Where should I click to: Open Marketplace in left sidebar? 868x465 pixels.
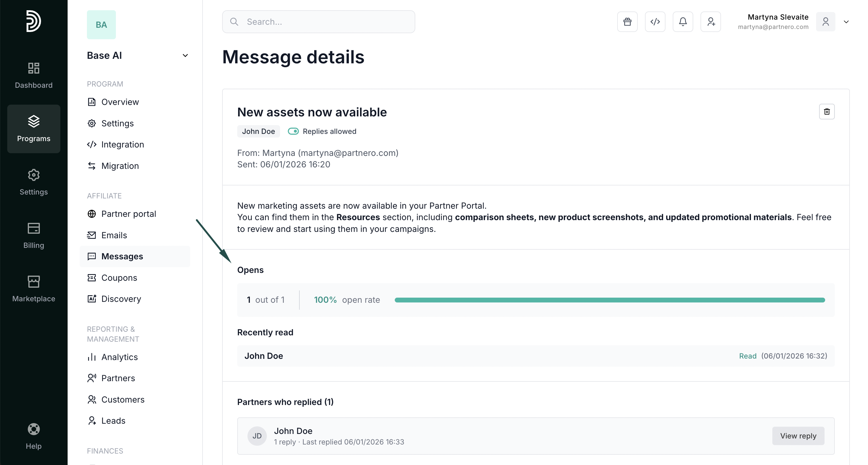coord(34,289)
